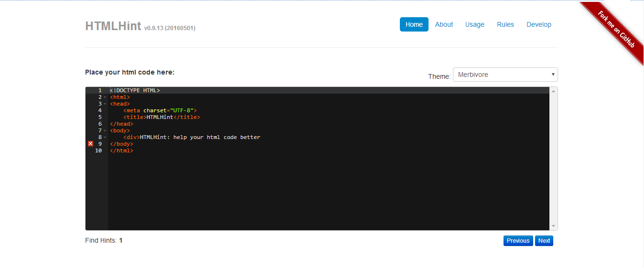Click the 'Find Hints: 1' counter text
This screenshot has height=268, width=644.
tap(104, 240)
